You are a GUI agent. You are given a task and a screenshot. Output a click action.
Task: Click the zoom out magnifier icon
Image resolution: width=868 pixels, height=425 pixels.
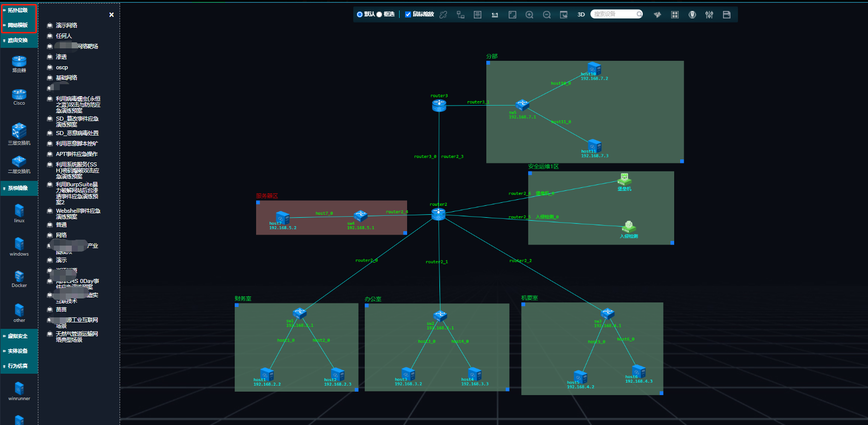[x=547, y=15]
